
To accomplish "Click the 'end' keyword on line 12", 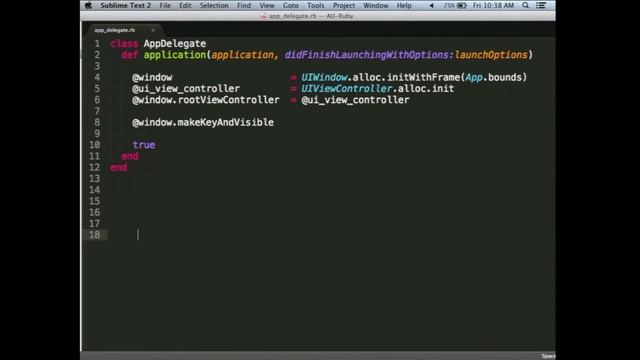I will (118, 167).
